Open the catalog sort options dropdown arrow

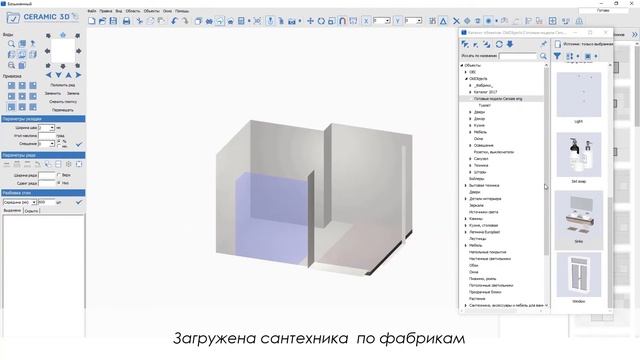tap(578, 56)
